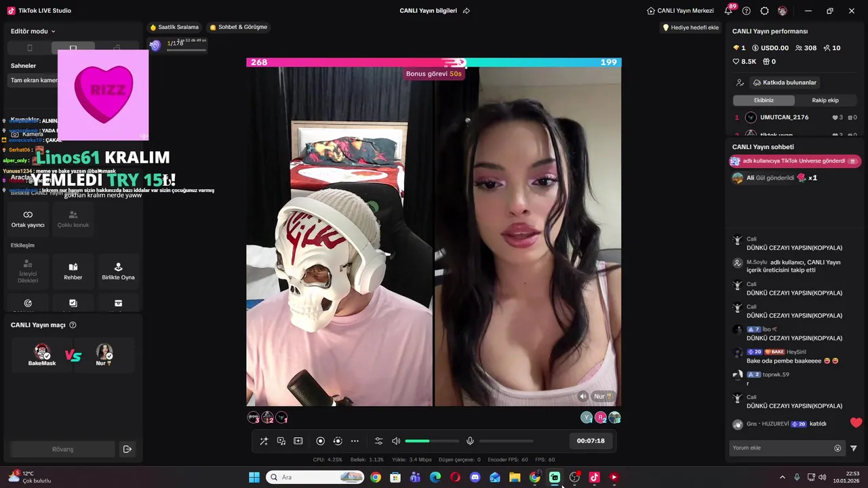Click the screen capture frame icon
The image size is (868, 488).
pyautogui.click(x=298, y=441)
